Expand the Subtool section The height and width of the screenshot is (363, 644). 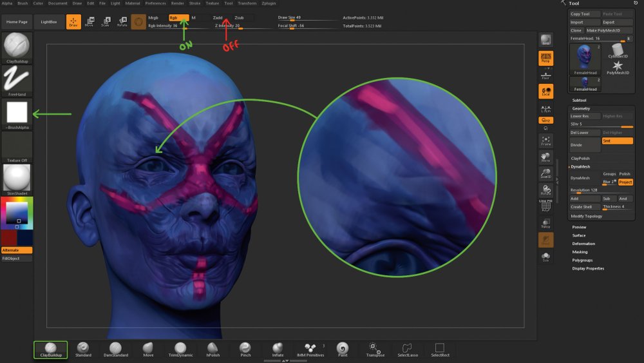point(579,101)
